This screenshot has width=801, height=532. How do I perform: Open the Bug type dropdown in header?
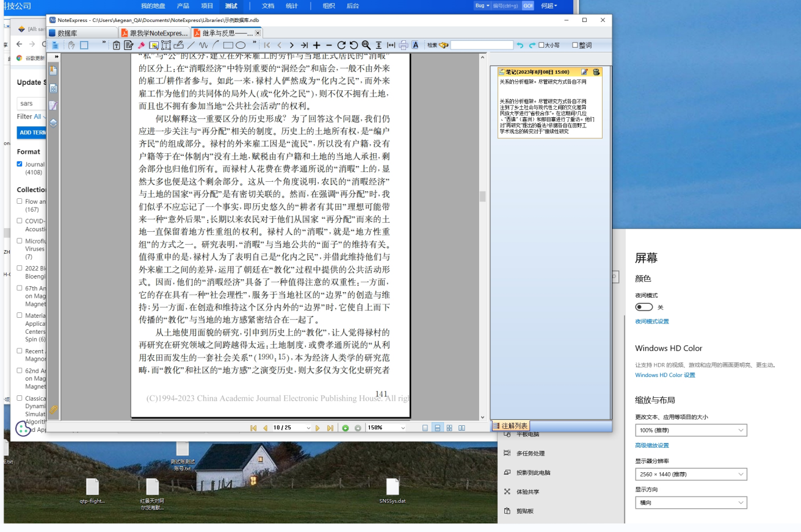click(482, 5)
